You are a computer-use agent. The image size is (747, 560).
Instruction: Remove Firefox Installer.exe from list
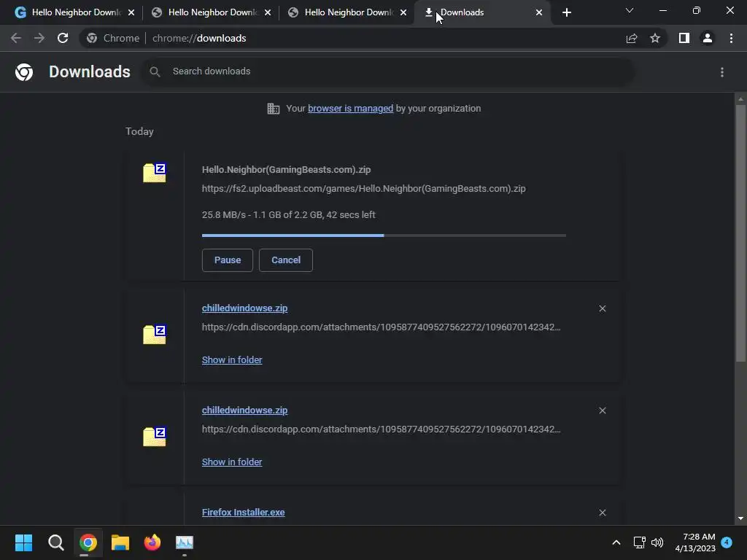point(602,513)
